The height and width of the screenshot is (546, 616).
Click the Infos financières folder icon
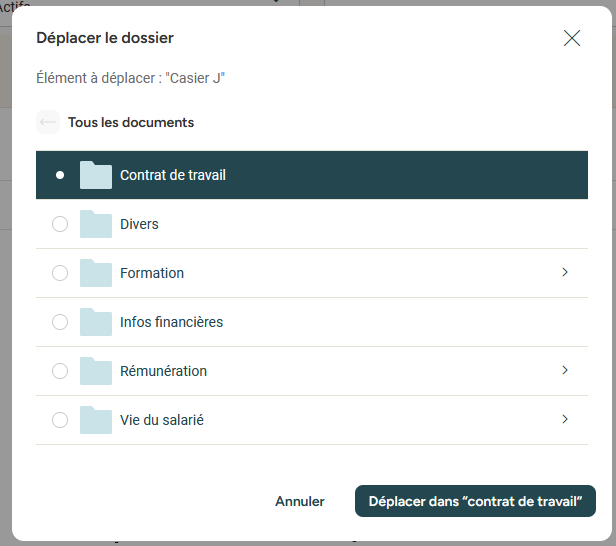coord(96,322)
